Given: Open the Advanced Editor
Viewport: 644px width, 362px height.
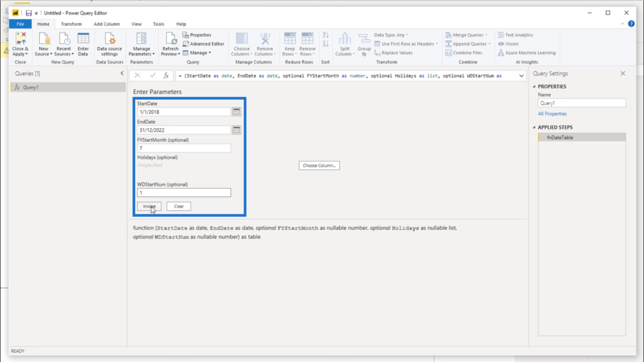Looking at the screenshot, I should coord(203,44).
